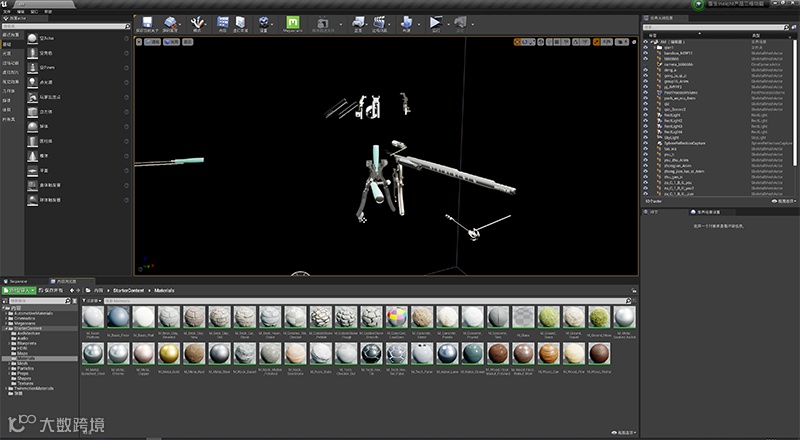The image size is (800, 440).
Task: Expand the Blueprints folder in tree
Action: coord(10,343)
